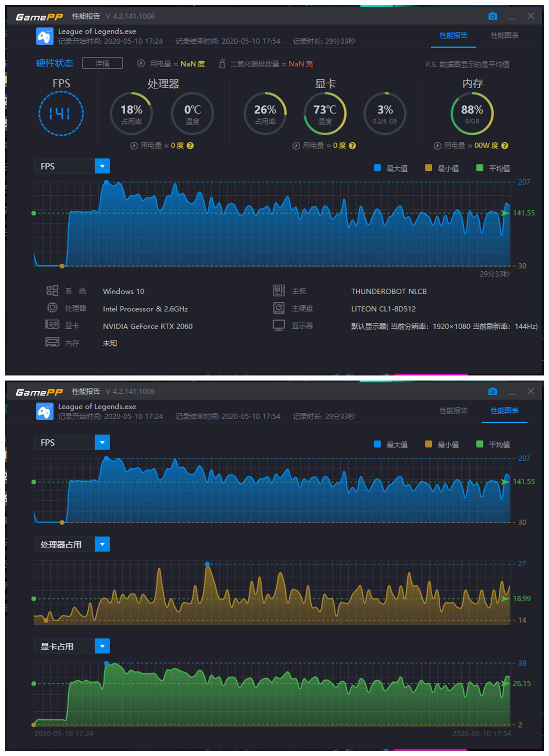Click yellow help icon under 处理器 power usage
The width and height of the screenshot is (549, 756).
tap(190, 146)
